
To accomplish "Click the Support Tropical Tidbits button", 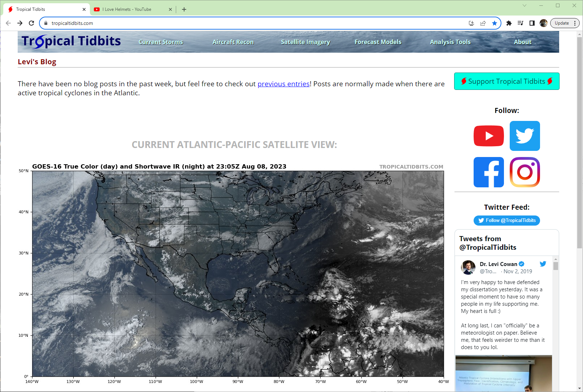I will pyautogui.click(x=506, y=81).
